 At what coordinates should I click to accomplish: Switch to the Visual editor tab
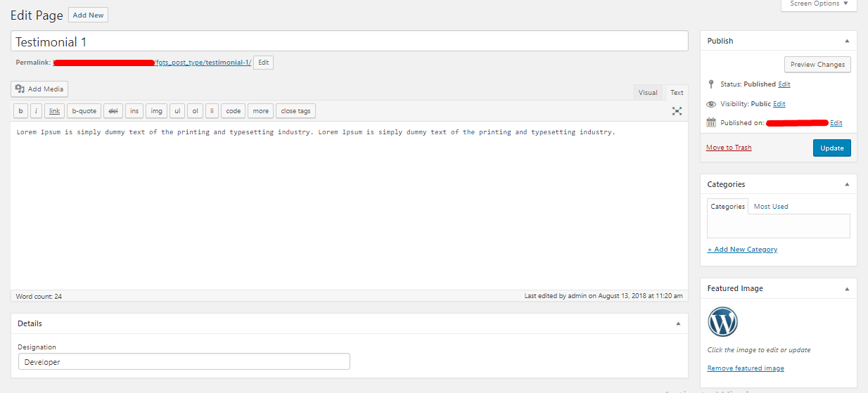(648, 93)
